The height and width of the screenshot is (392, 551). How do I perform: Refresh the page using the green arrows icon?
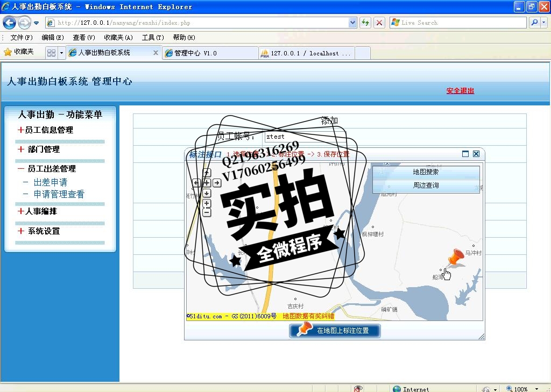[x=365, y=23]
